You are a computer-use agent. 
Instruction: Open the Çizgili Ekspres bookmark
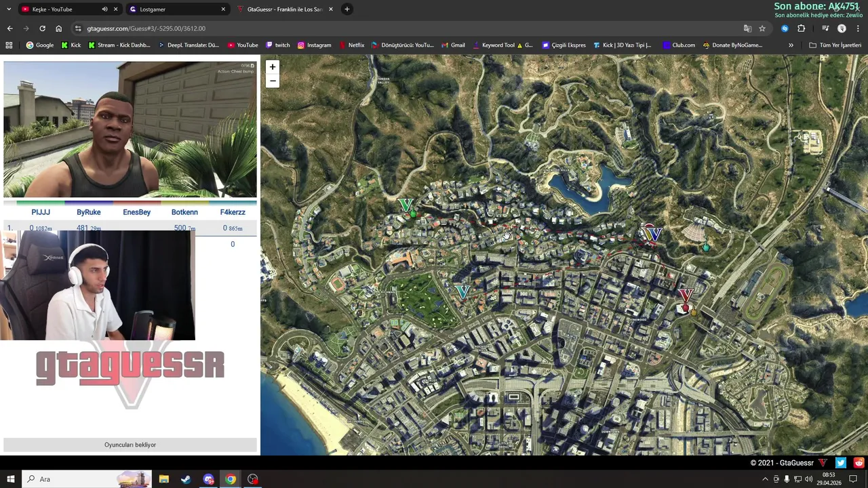(564, 45)
